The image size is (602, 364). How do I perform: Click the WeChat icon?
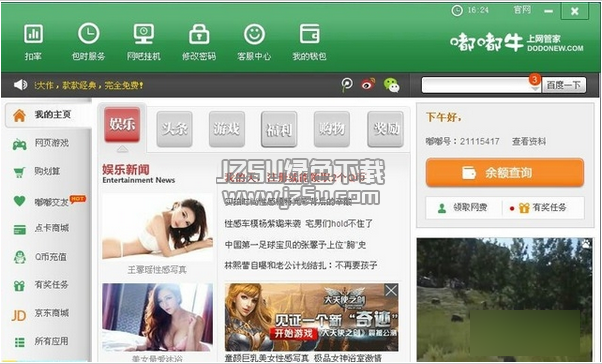391,85
